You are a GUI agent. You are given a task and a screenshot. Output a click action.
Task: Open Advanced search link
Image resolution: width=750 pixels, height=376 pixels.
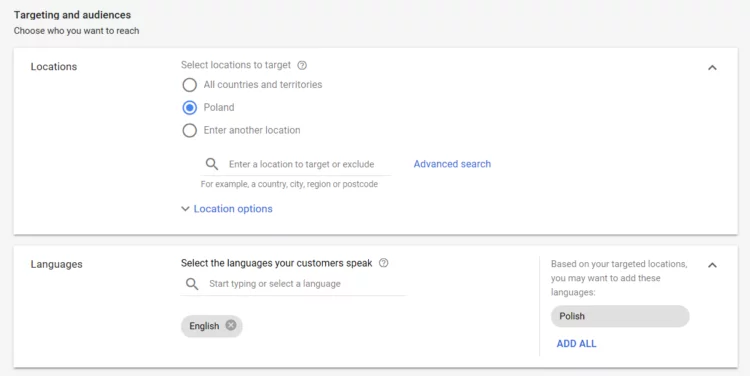pyautogui.click(x=452, y=164)
